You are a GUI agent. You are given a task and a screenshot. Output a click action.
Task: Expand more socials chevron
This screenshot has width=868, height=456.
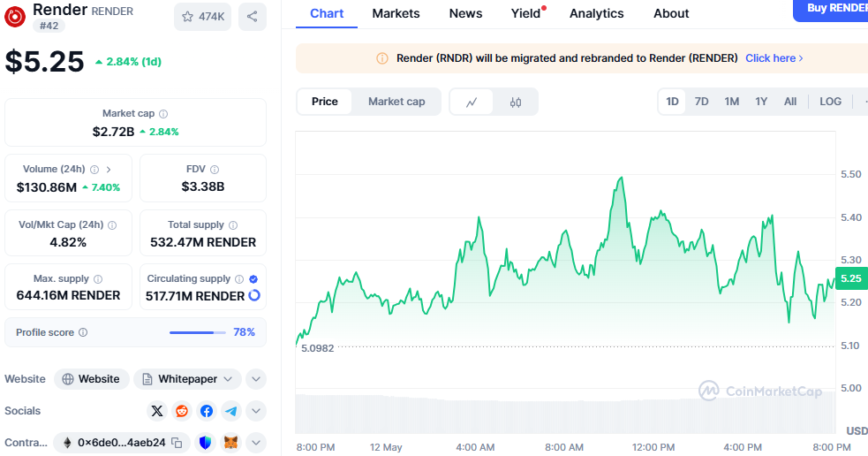256,411
